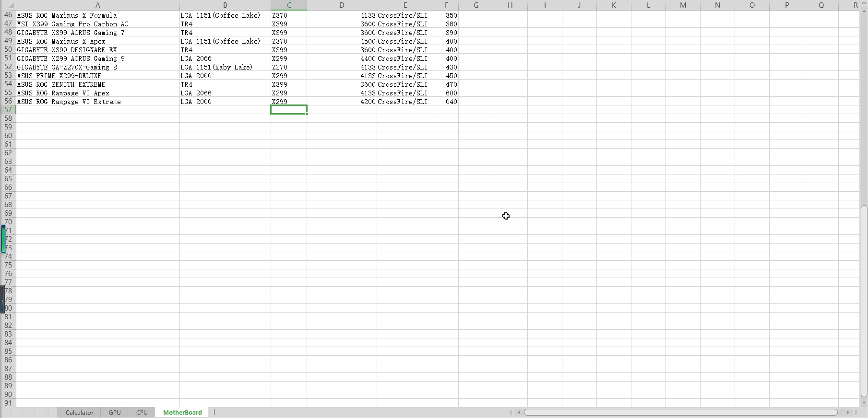Select cell ASUS ROG Maximus X Apex
The image size is (868, 418).
[98, 41]
